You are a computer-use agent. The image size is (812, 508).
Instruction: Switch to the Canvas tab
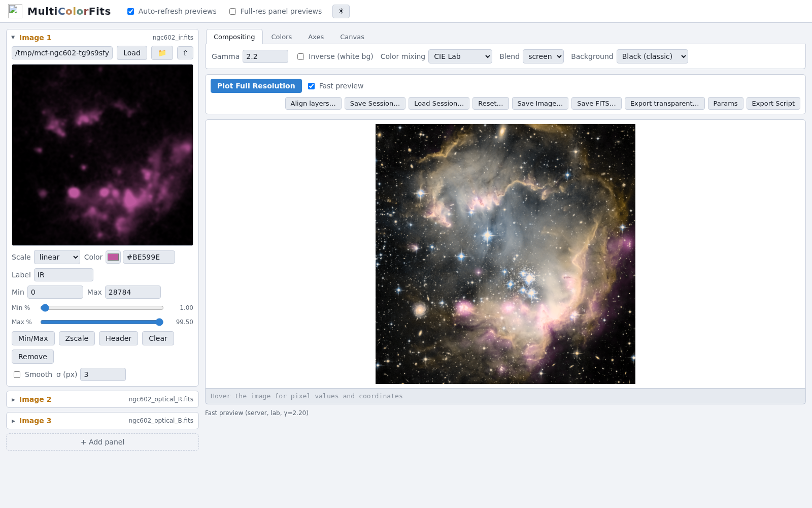[352, 37]
